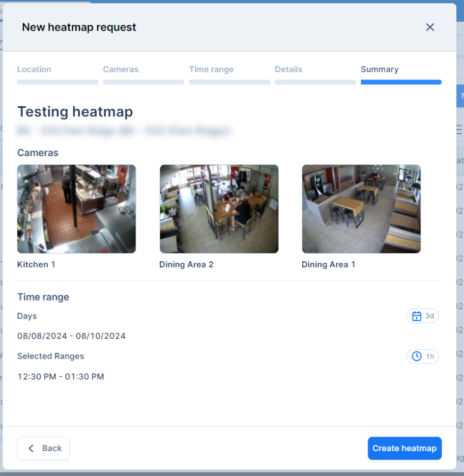
Task: Click the Create heatmap button
Action: click(404, 448)
